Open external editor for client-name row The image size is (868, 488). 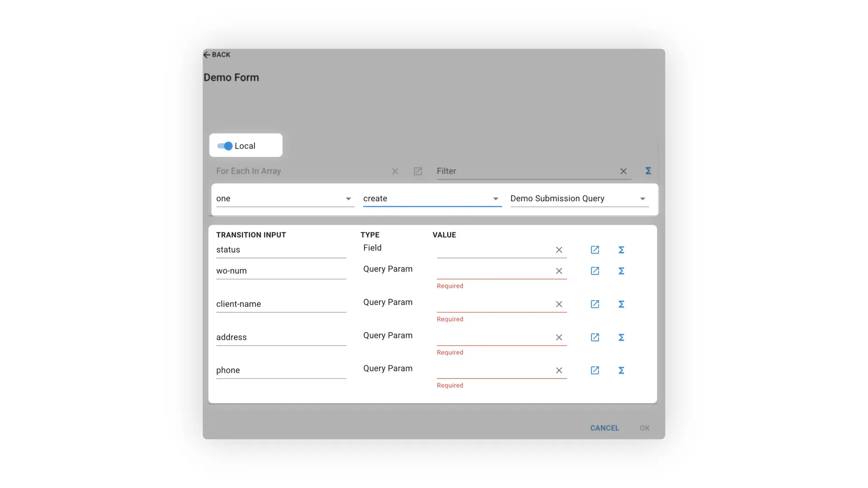(x=594, y=304)
